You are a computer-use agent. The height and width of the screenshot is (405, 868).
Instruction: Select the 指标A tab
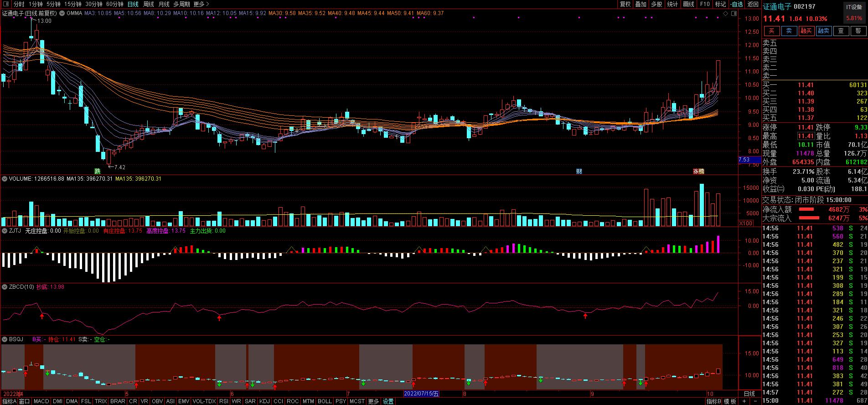point(9,401)
